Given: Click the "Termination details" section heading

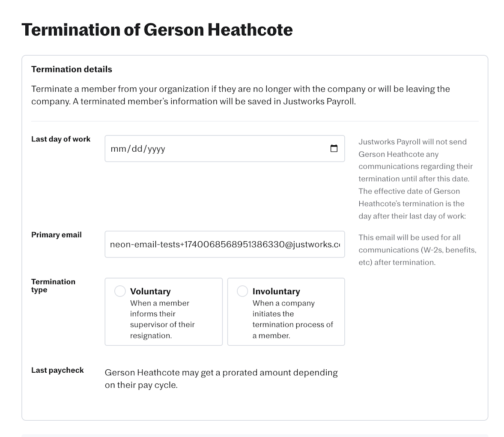Looking at the screenshot, I should (72, 69).
